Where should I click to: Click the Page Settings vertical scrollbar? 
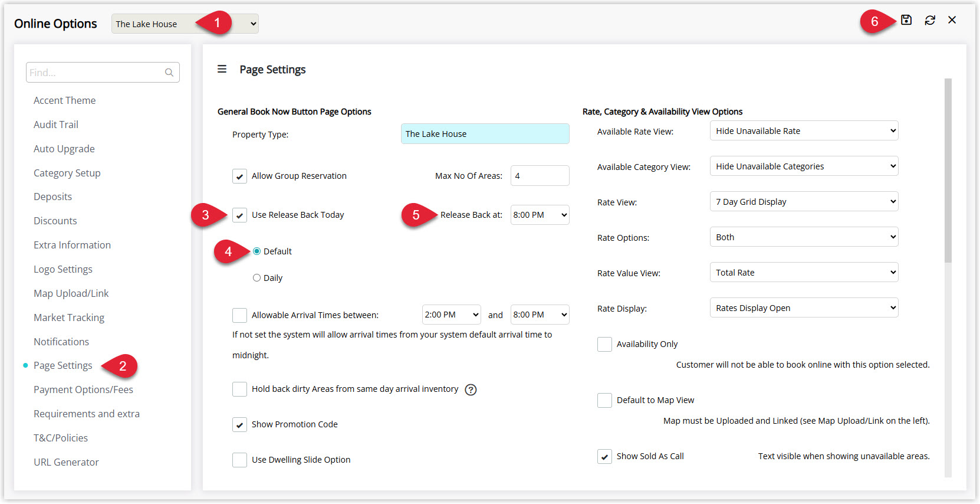(x=948, y=171)
